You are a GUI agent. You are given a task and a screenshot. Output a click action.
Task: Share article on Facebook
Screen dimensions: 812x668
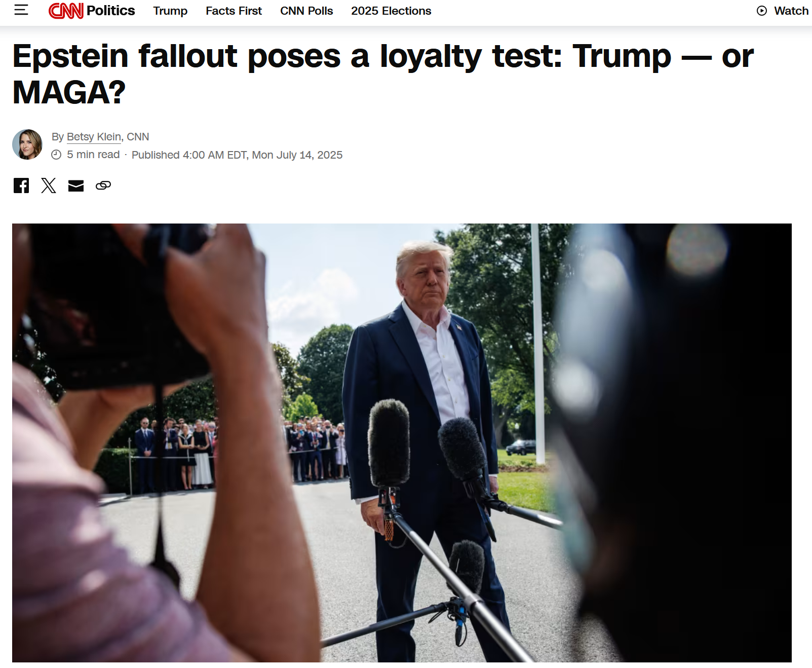21,185
